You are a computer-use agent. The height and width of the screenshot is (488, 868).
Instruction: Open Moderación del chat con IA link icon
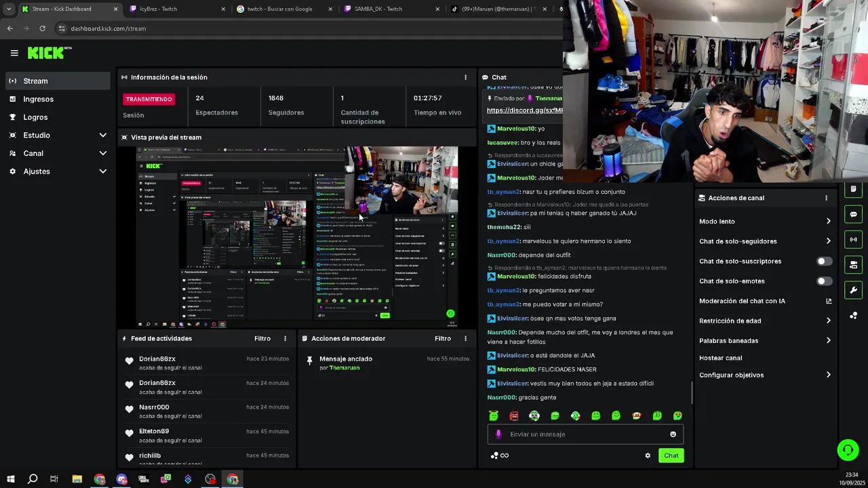[x=829, y=301]
